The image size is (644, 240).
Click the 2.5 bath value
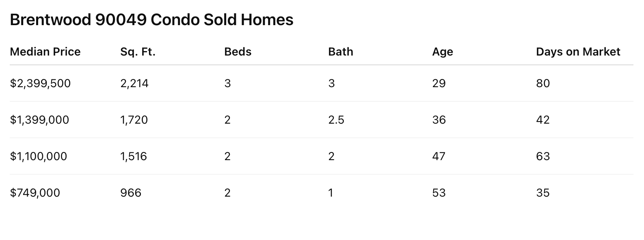click(336, 120)
